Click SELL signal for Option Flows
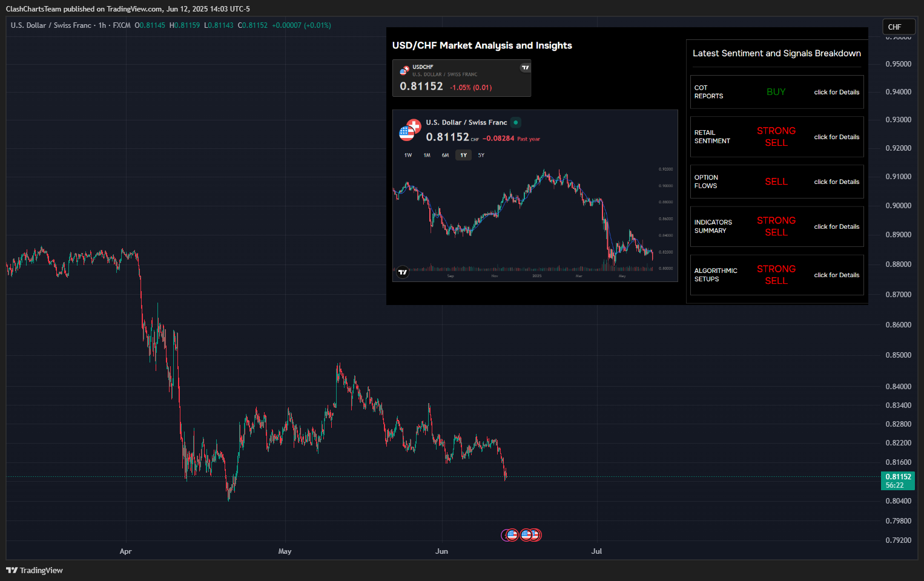This screenshot has width=924, height=581. (x=776, y=182)
